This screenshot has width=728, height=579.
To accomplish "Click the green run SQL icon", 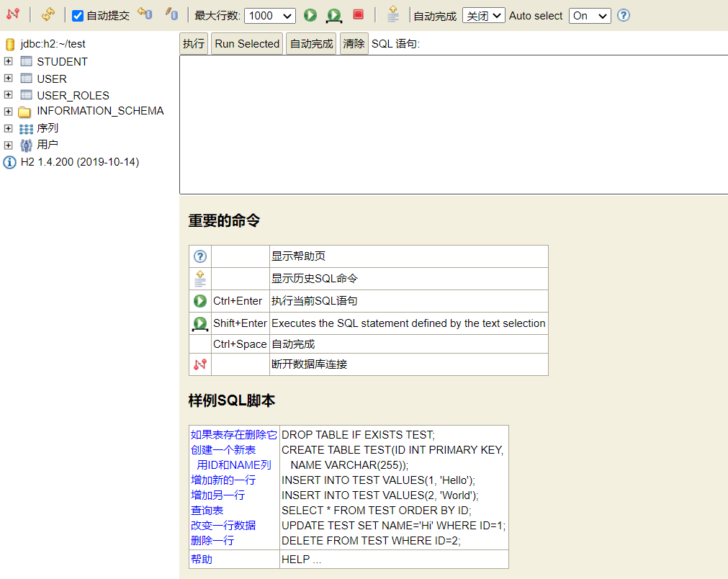I will (x=310, y=15).
